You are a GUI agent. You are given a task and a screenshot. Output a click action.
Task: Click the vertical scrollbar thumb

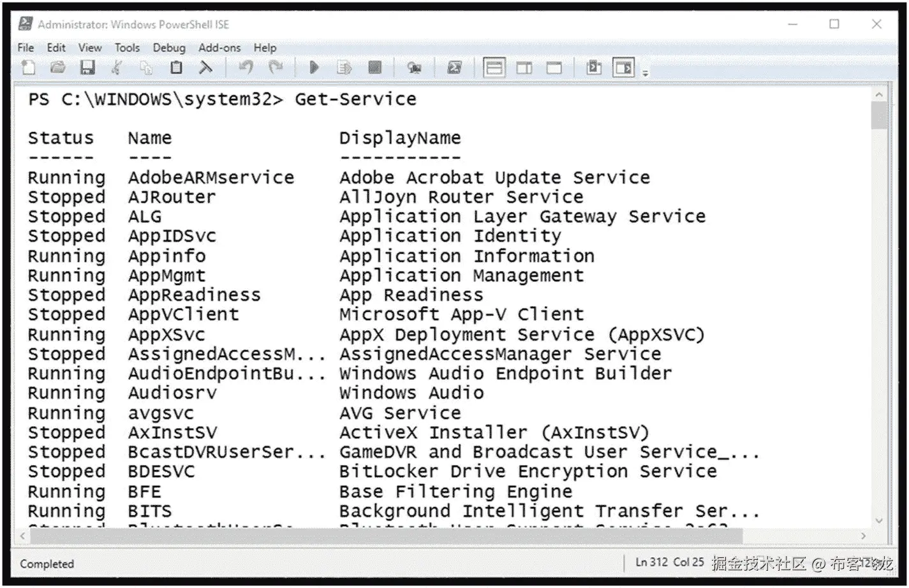[879, 115]
